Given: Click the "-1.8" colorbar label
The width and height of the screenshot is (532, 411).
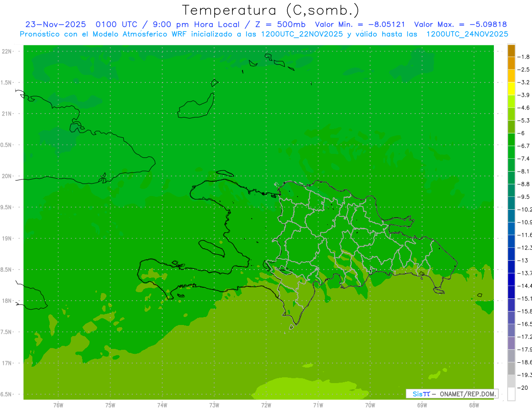Looking at the screenshot, I should (524, 57).
